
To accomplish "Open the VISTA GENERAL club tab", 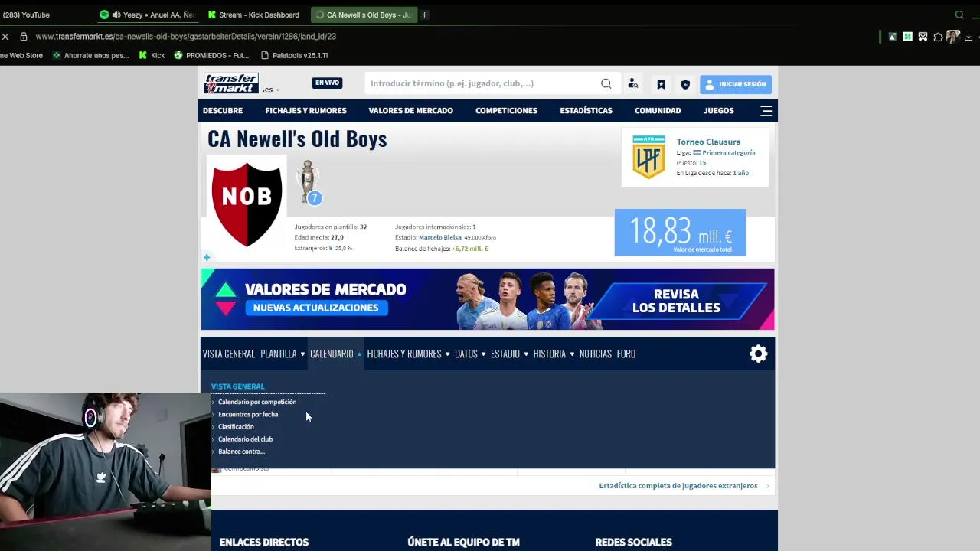I will coord(228,354).
